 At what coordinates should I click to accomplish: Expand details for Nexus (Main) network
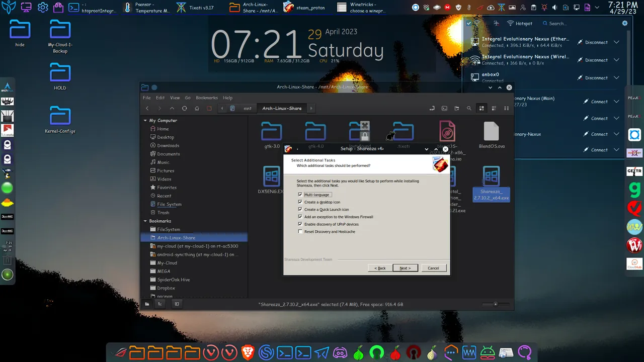point(616,101)
